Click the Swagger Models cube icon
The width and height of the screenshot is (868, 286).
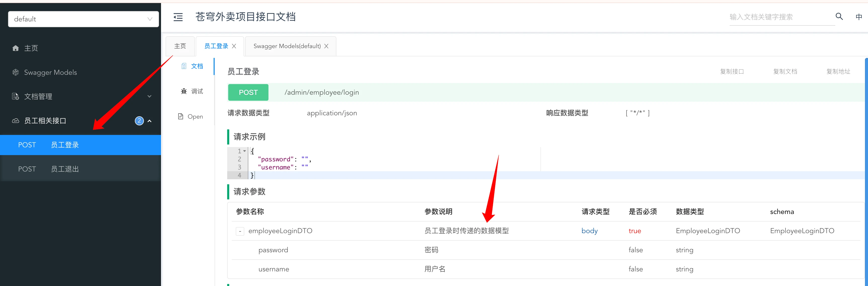16,72
